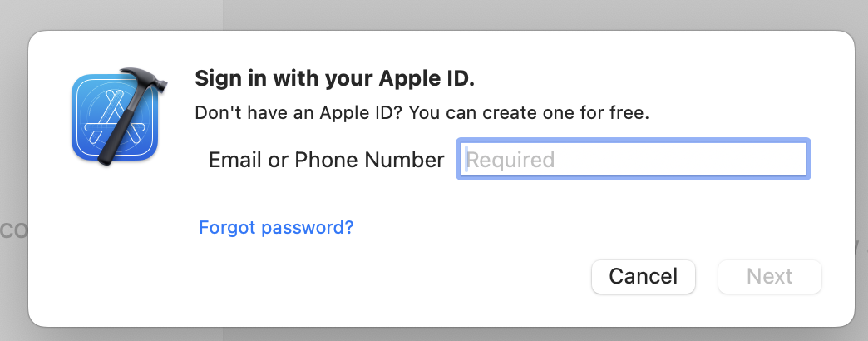Select the password recovery link
The height and width of the screenshot is (341, 868).
coord(276,227)
